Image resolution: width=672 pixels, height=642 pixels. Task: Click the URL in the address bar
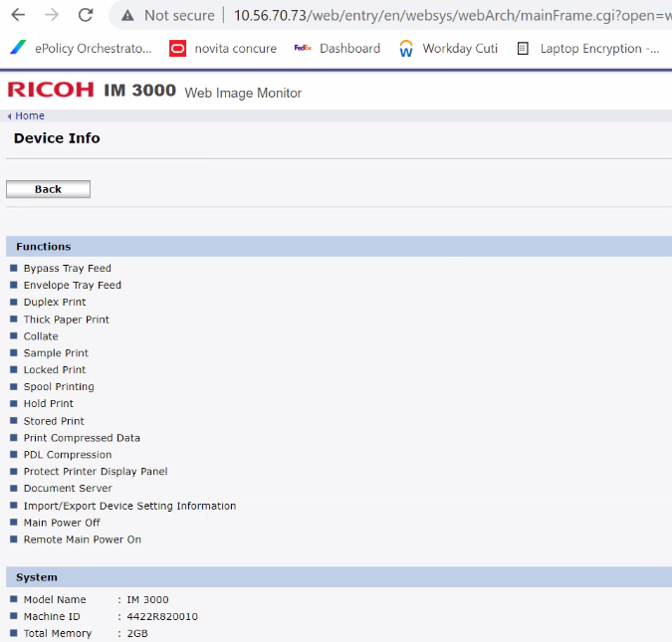tap(453, 16)
